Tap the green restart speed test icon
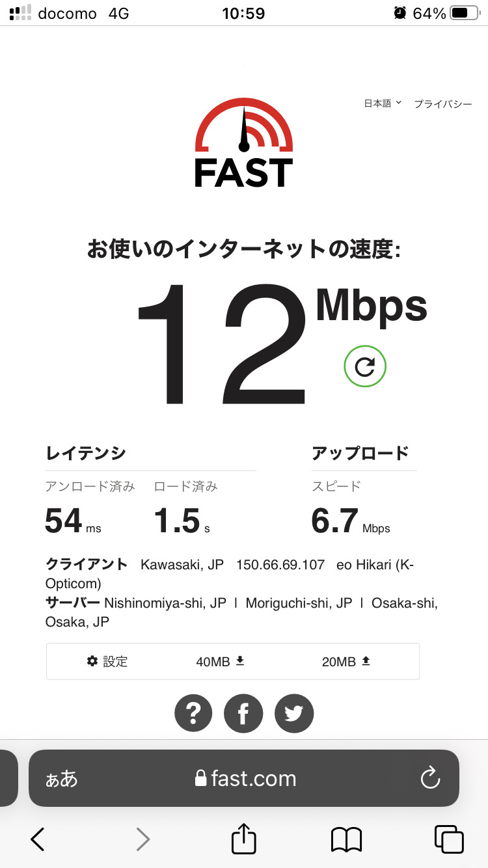 (365, 367)
